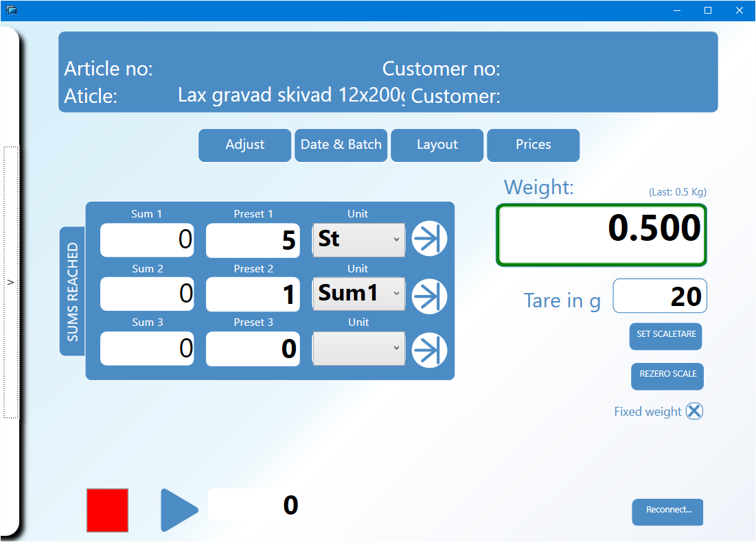This screenshot has width=756, height=542.
Task: Expand the collapsed left side panel
Action: click(10, 281)
